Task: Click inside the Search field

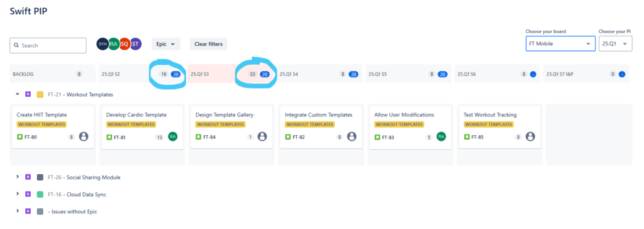Action: 48,46
